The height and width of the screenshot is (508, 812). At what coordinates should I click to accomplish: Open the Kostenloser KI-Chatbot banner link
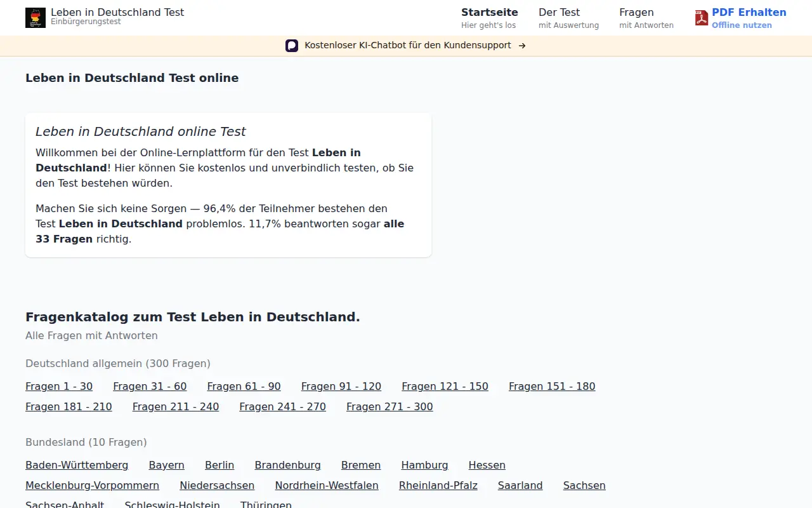407,46
